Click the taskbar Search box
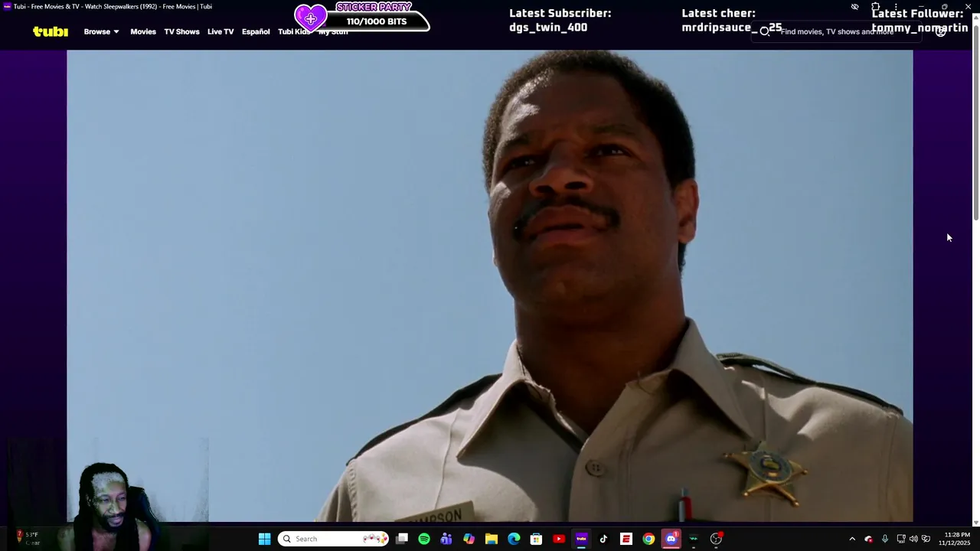Image resolution: width=980 pixels, height=551 pixels. [333, 539]
